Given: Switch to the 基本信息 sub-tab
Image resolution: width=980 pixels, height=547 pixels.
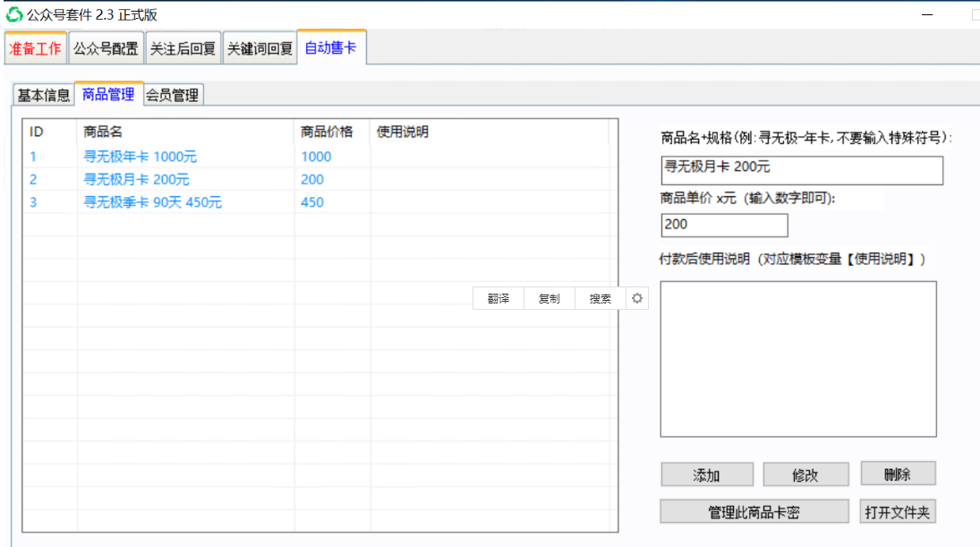Looking at the screenshot, I should click(41, 95).
